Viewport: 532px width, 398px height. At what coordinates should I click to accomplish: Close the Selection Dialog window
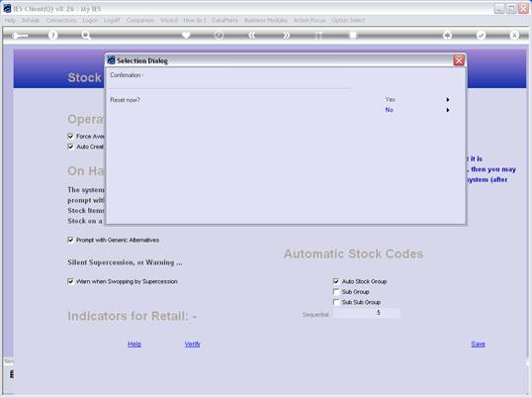click(459, 60)
